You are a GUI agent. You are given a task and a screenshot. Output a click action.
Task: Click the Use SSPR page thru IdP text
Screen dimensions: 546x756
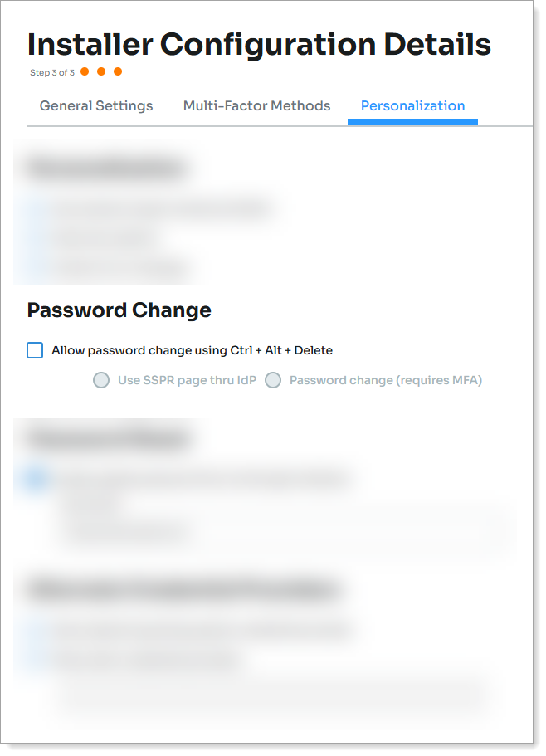tap(187, 380)
